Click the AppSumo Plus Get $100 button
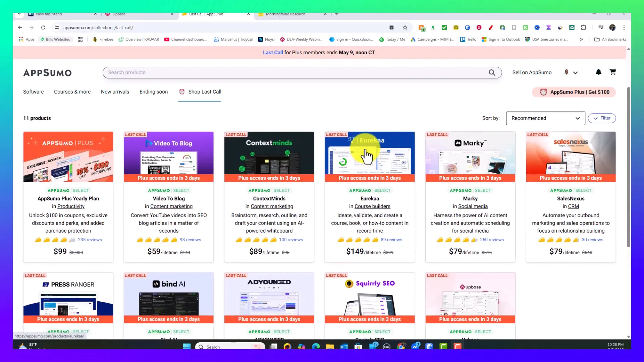The height and width of the screenshot is (362, 644). pyautogui.click(x=574, y=92)
